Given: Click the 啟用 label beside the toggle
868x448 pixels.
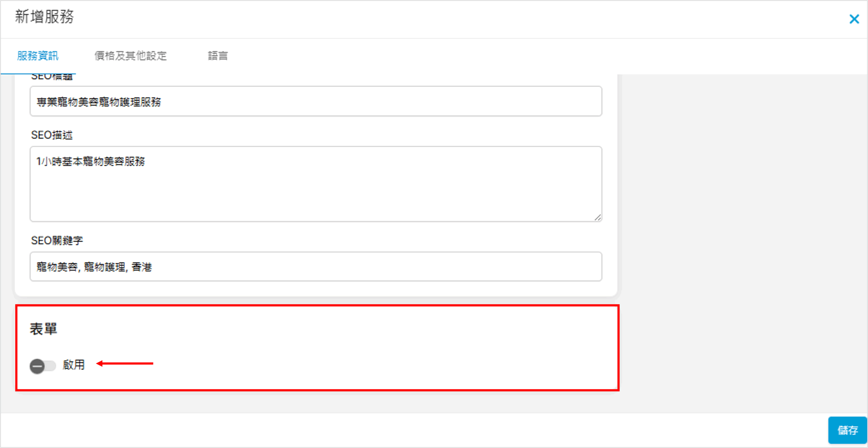Looking at the screenshot, I should (74, 365).
